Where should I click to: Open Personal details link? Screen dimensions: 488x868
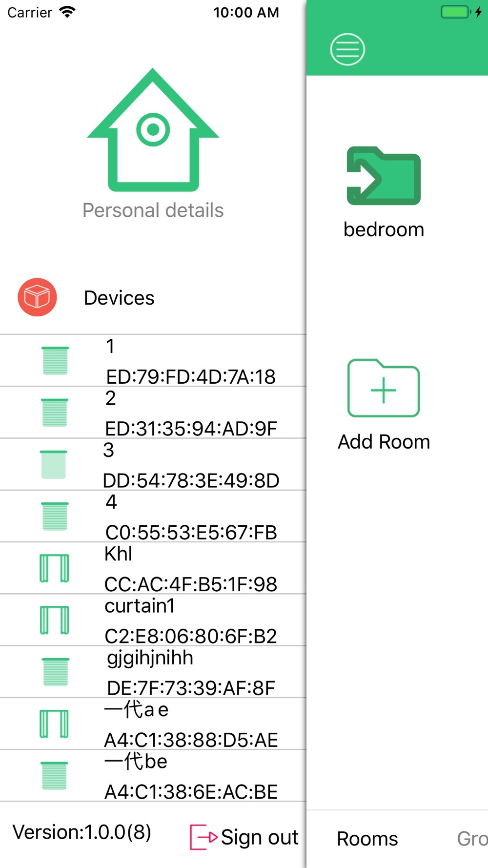153,210
